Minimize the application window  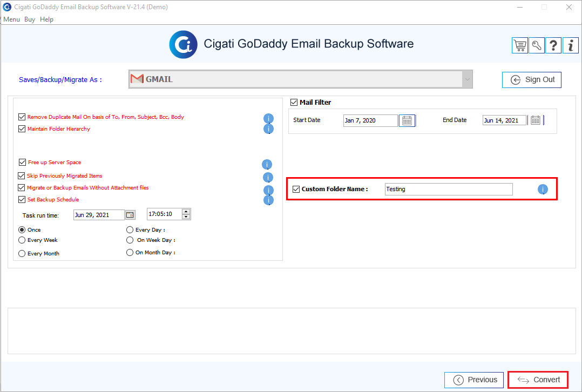(519, 7)
